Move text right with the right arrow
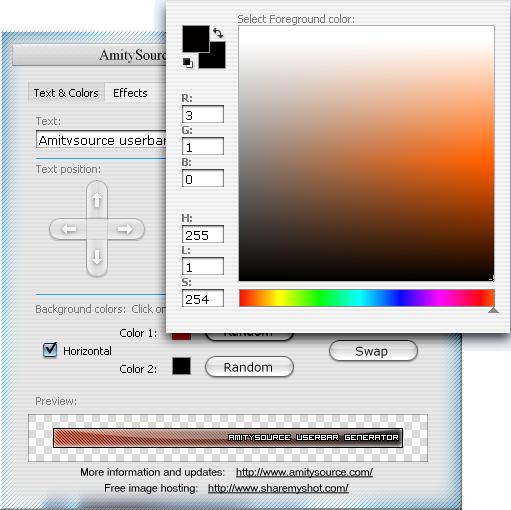Screen dimensions: 511x510 [125, 229]
